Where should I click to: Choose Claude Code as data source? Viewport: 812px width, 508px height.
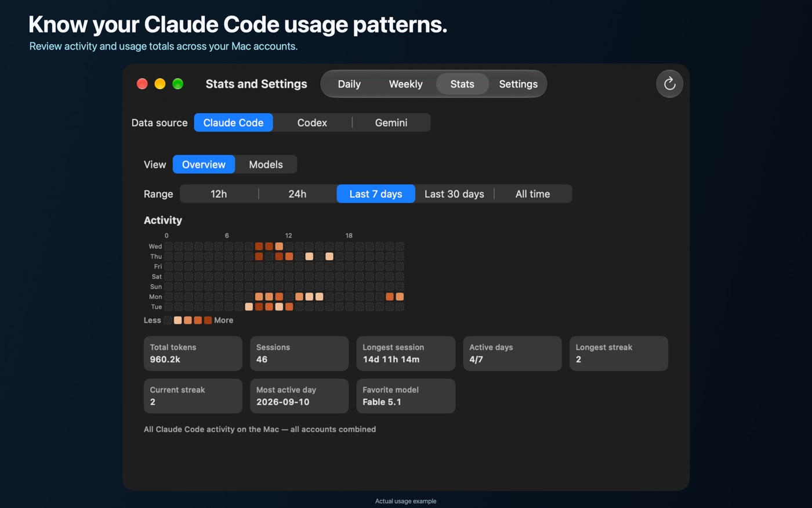pos(233,123)
